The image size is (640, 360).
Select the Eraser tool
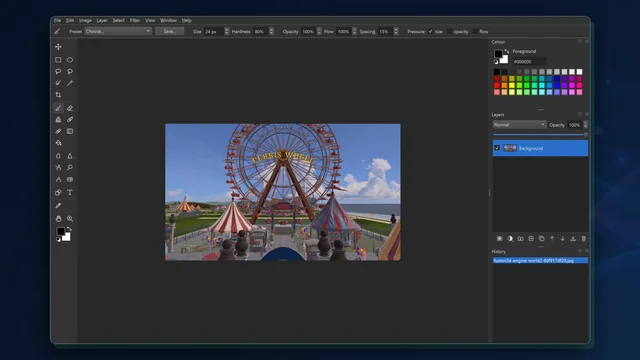point(70,108)
